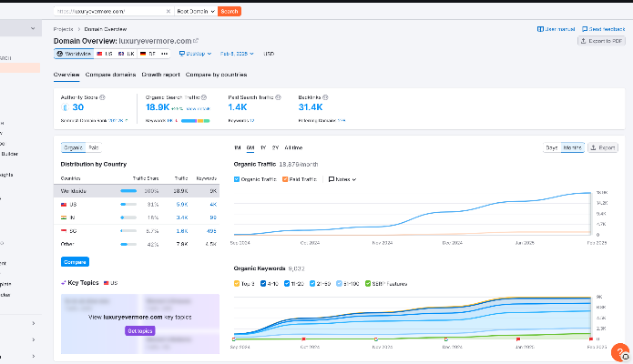Switch to Growth report tab
Viewport: 633px width, 364px height.
(160, 75)
